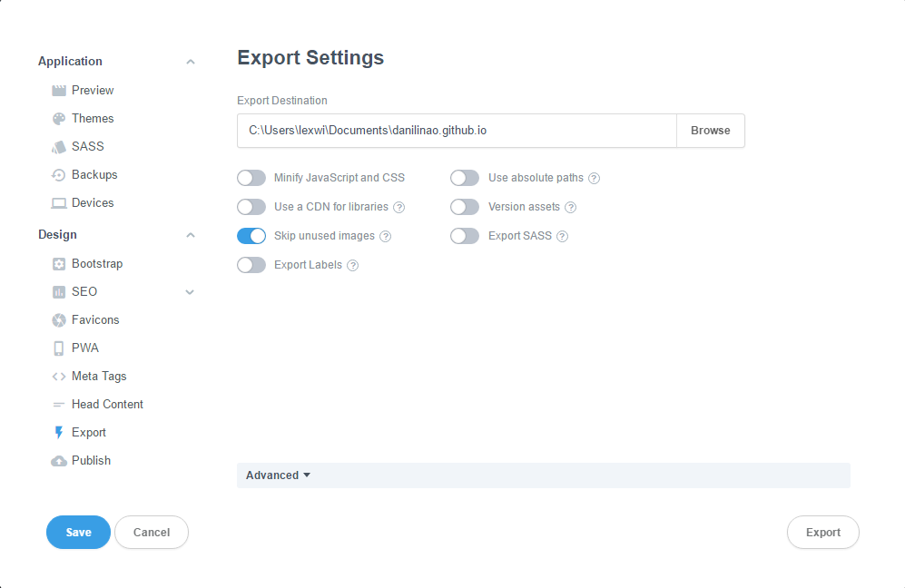Screen dimensions: 905x588
Task: Click the Backups history icon
Action: (x=59, y=175)
